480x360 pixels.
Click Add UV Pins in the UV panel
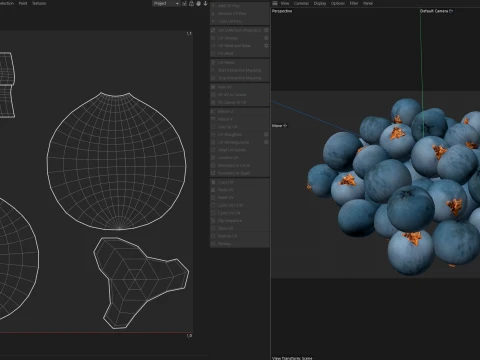(x=240, y=6)
